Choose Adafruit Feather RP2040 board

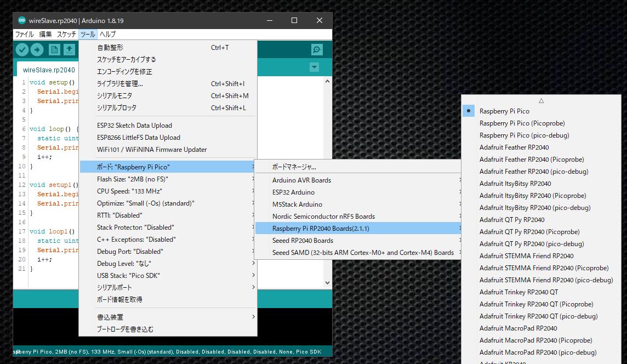514,147
